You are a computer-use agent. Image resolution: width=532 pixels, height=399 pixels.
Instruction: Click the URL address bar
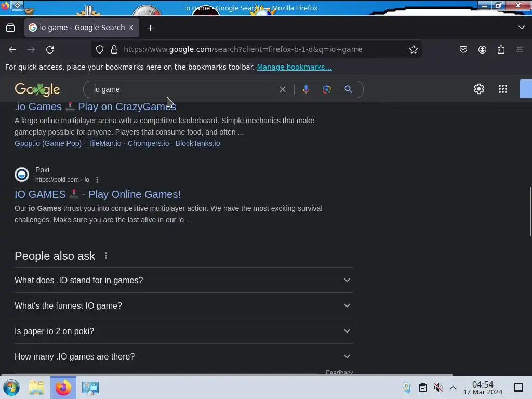pyautogui.click(x=257, y=49)
